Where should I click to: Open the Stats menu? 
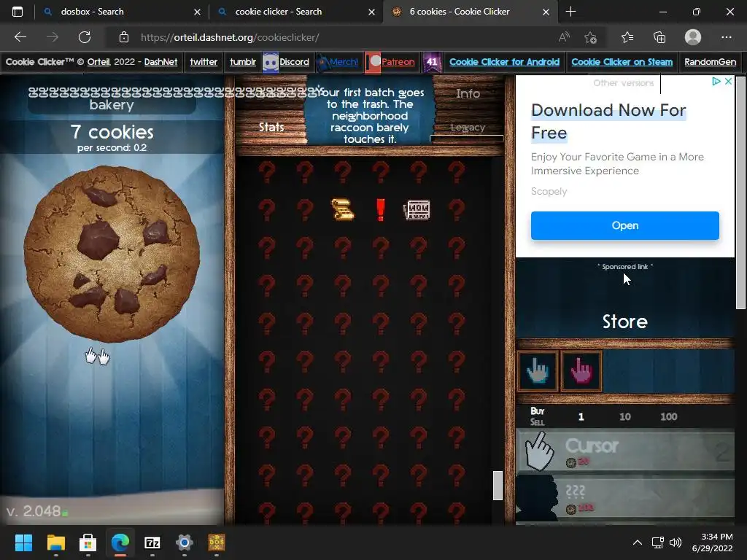point(271,127)
